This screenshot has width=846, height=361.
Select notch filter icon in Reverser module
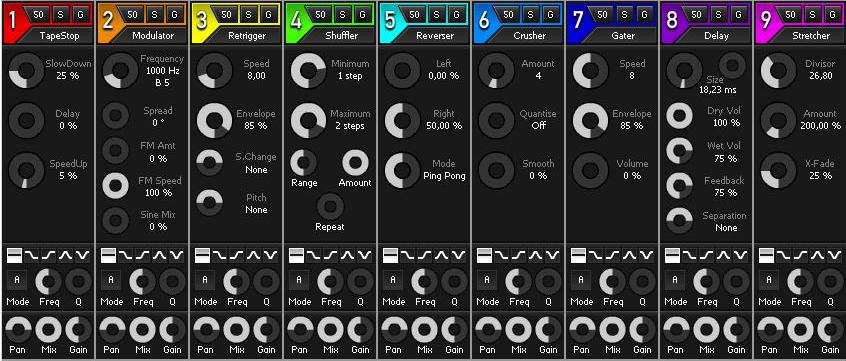[459, 255]
